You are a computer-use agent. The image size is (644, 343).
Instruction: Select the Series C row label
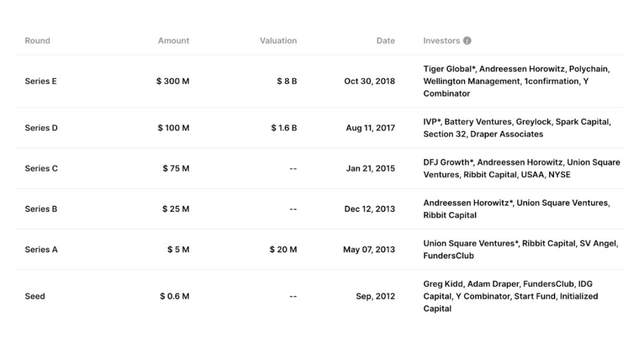coord(41,168)
